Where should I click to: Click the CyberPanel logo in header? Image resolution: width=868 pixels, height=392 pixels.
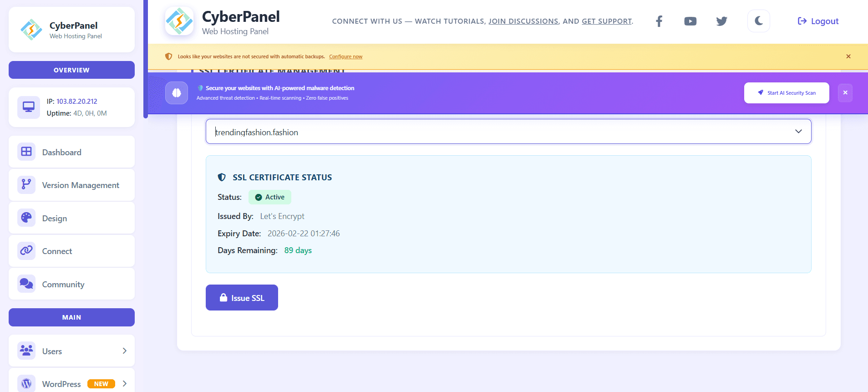coord(179,21)
